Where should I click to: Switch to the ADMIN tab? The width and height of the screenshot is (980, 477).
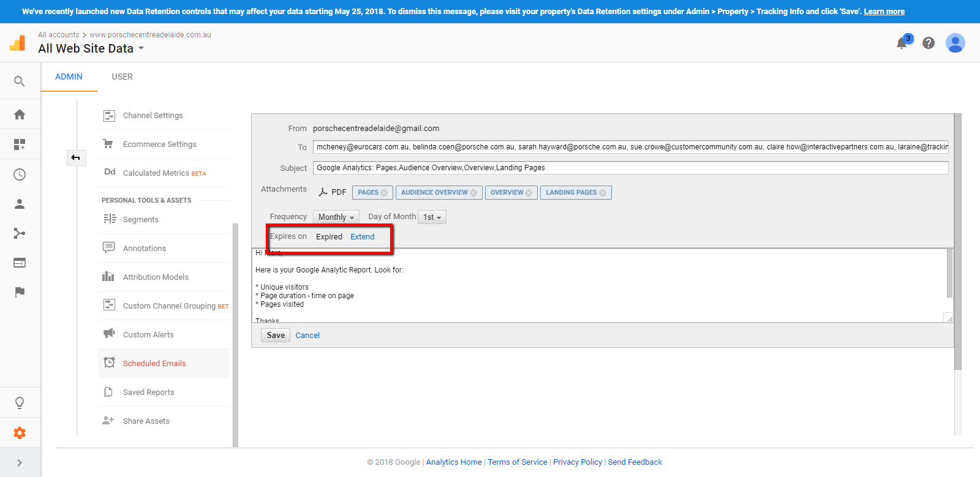(69, 77)
